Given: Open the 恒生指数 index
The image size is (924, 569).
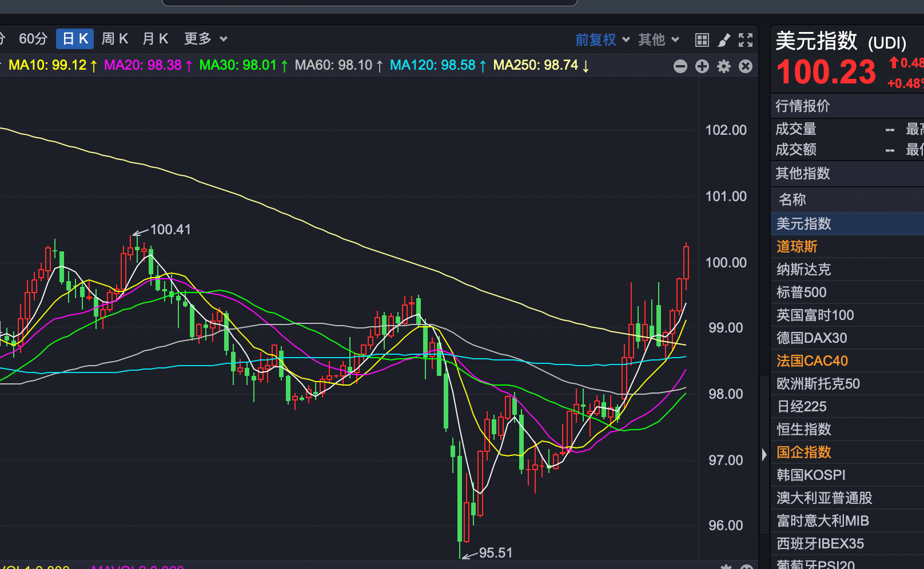Looking at the screenshot, I should pos(804,430).
